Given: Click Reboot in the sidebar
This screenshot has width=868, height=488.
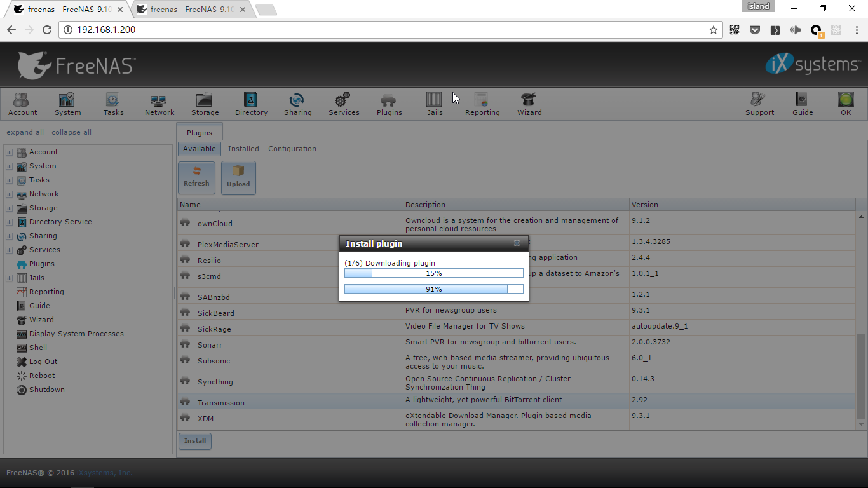Looking at the screenshot, I should pos(42,376).
